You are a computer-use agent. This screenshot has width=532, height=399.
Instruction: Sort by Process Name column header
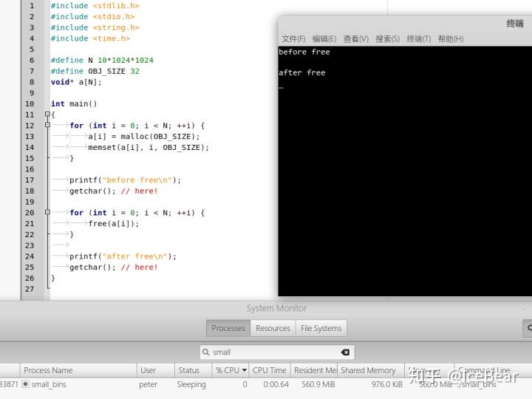point(78,370)
